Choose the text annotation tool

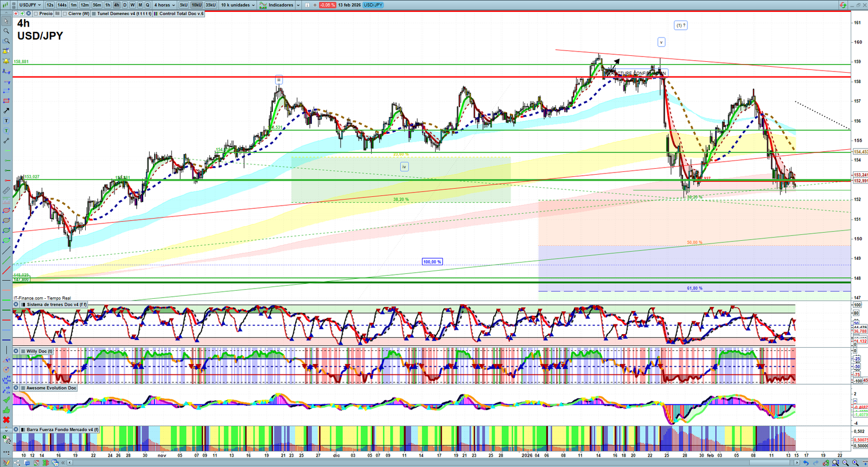click(x=7, y=121)
